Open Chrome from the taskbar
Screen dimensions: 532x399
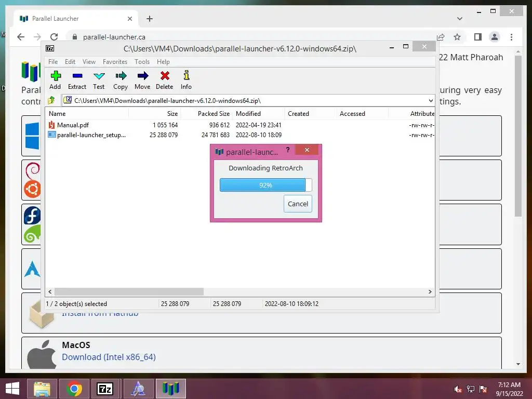[x=74, y=389]
